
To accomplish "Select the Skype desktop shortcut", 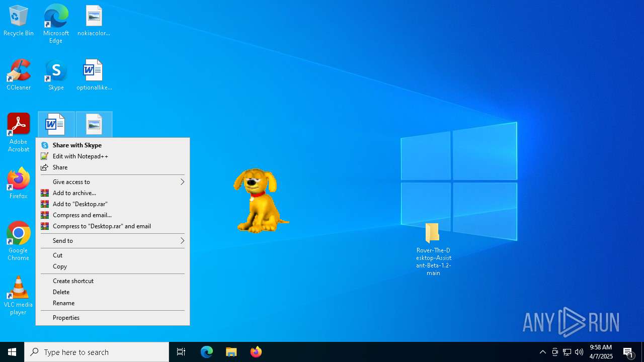I will [x=56, y=75].
